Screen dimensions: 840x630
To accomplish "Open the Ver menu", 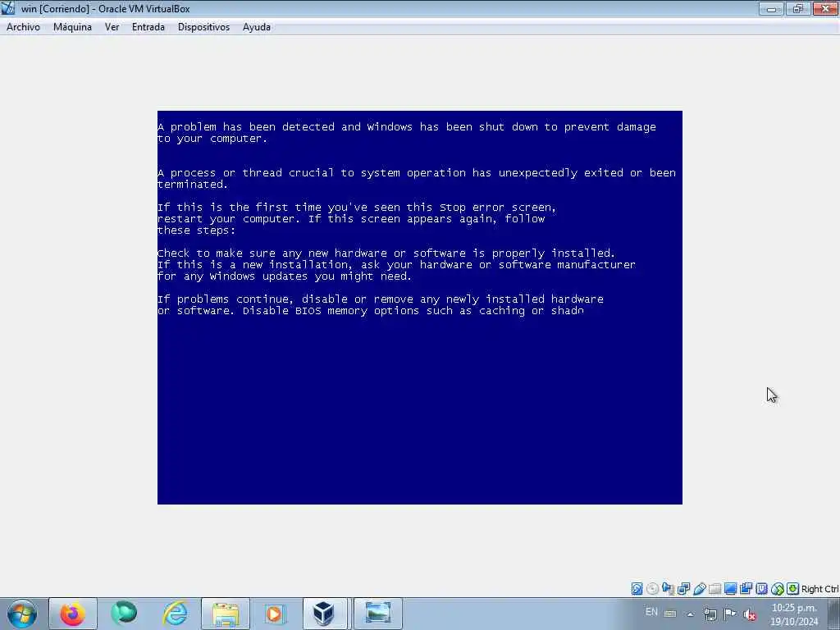I will [112, 27].
